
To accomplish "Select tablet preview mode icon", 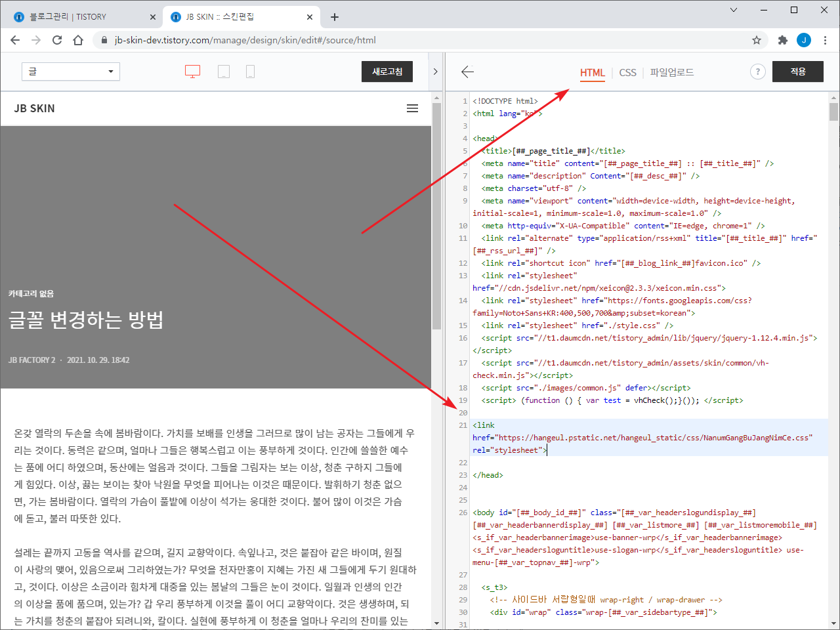I will pos(224,72).
